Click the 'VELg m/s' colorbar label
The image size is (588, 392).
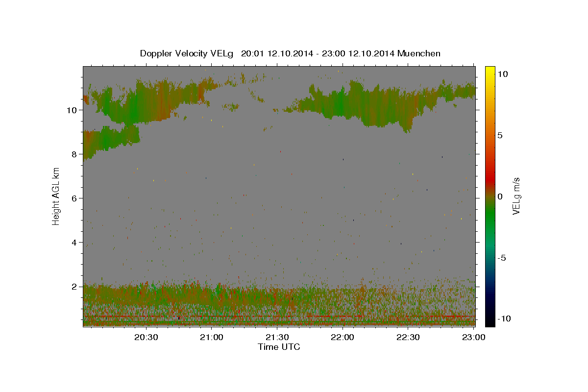[x=516, y=196]
